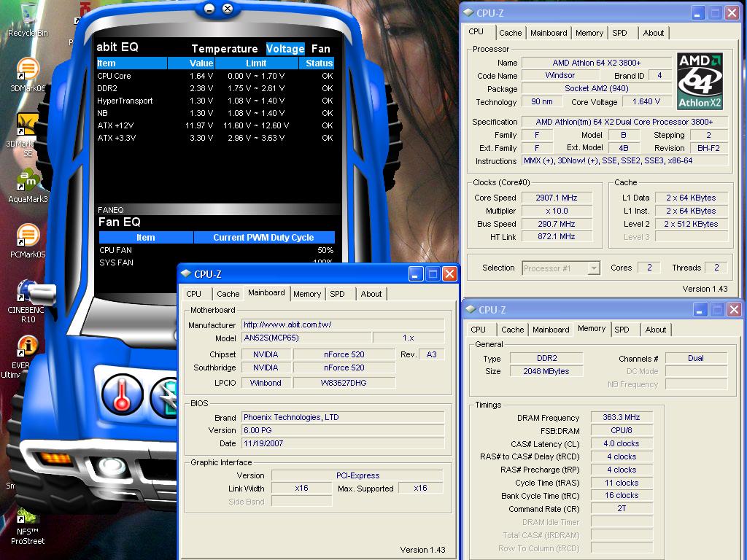
Task: Click the Item column header in voltage table
Action: pyautogui.click(x=131, y=63)
